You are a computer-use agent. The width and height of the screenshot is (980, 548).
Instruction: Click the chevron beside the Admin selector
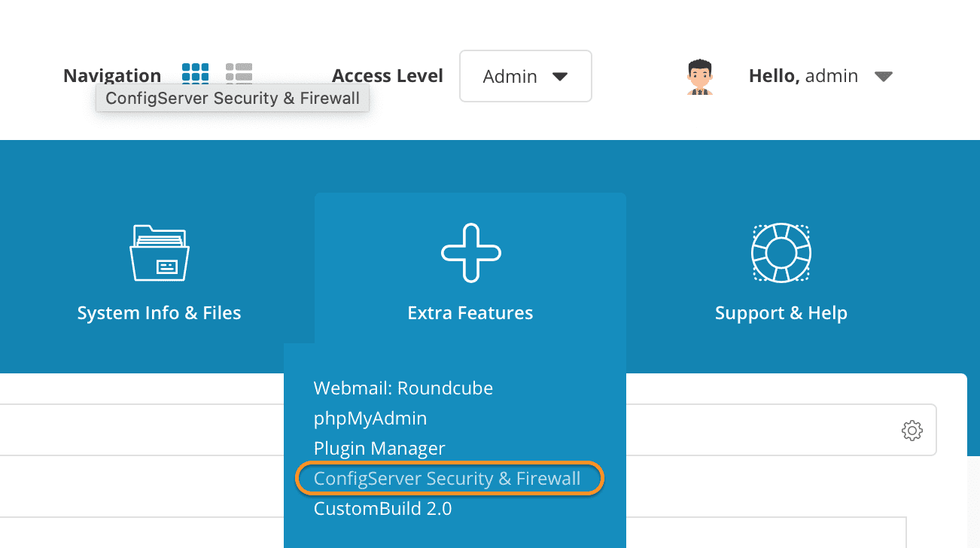click(x=560, y=75)
